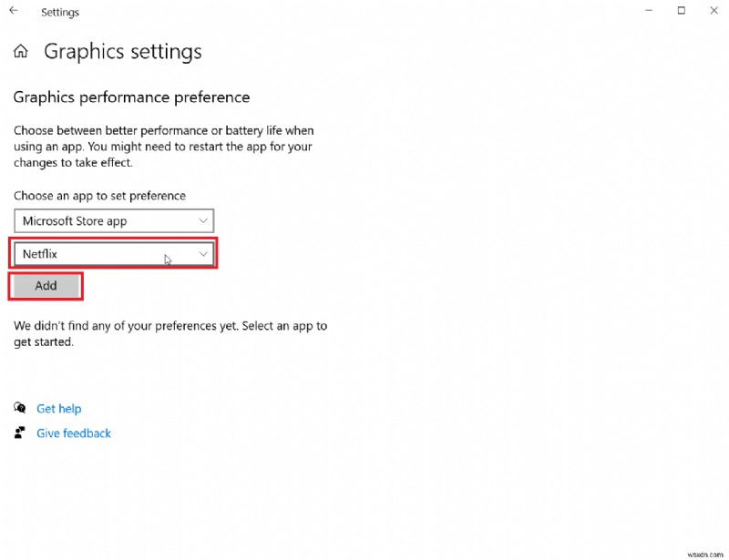Click the maximize icon on the title bar
The image size is (729, 560).
click(680, 11)
